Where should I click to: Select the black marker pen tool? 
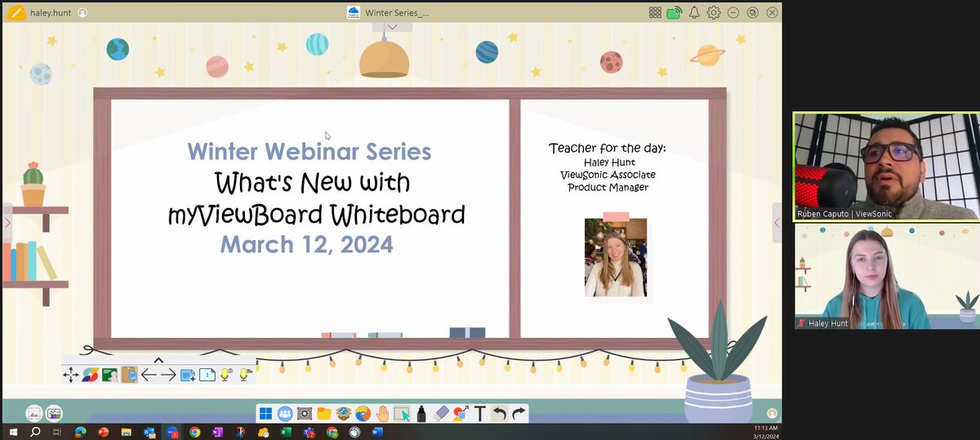pyautogui.click(x=421, y=414)
